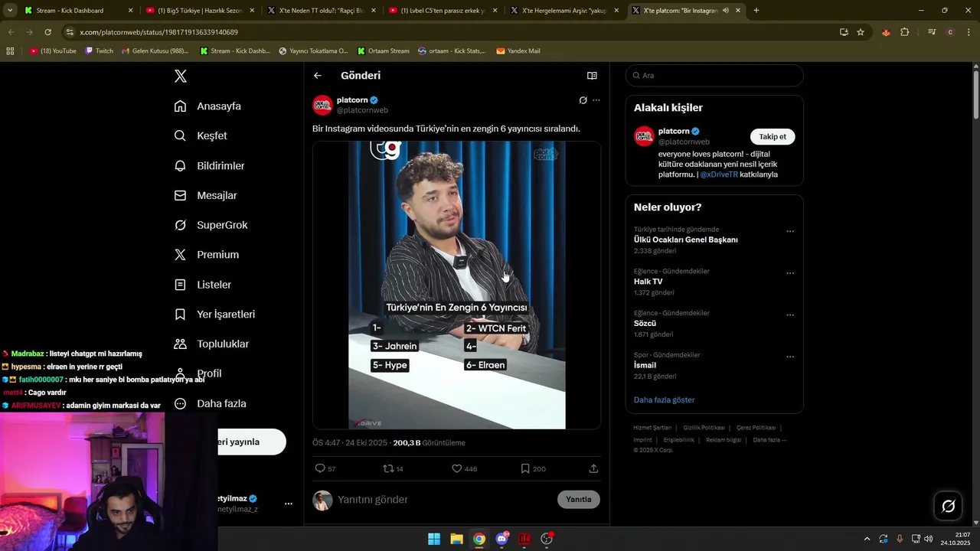The height and width of the screenshot is (551, 980).
Task: Open account menu dots beside profile name
Action: [x=289, y=504]
